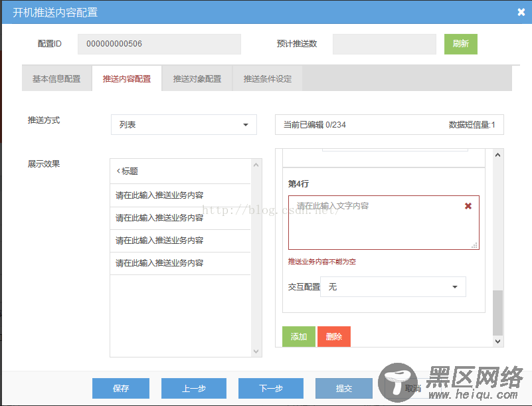This screenshot has height=406, width=532.
Task: Switch to 推送内容配置 tab
Action: [127, 79]
